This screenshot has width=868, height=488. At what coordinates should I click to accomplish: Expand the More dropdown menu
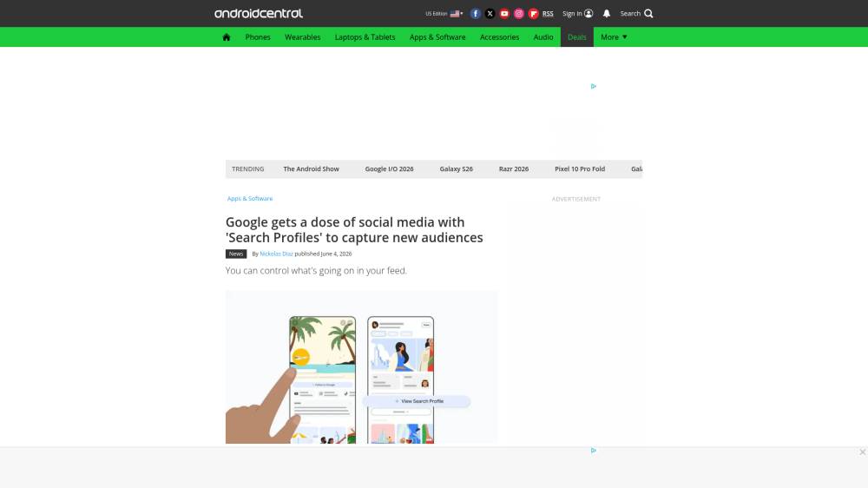pos(614,37)
